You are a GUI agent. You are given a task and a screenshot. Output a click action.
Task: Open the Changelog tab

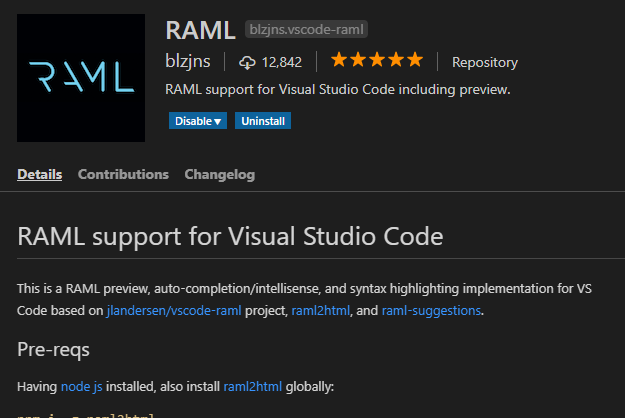coord(220,175)
